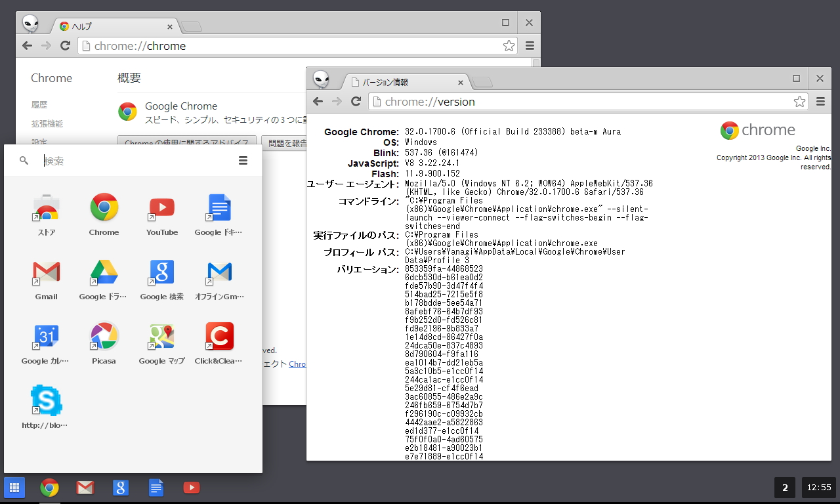Select the JavaScript V8 3.22.24.1 value

(432, 163)
